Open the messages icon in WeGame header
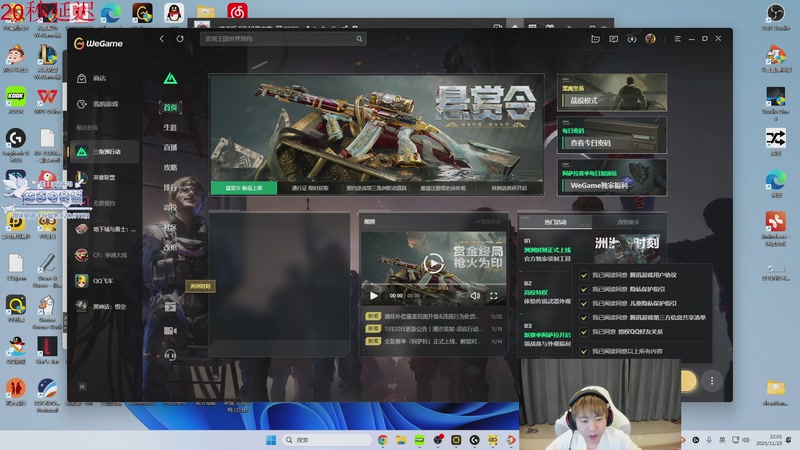 pos(614,39)
